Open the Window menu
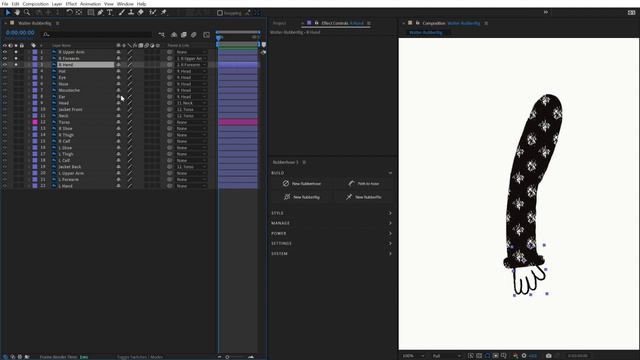Viewport: 640px width, 360px height. pos(125,4)
